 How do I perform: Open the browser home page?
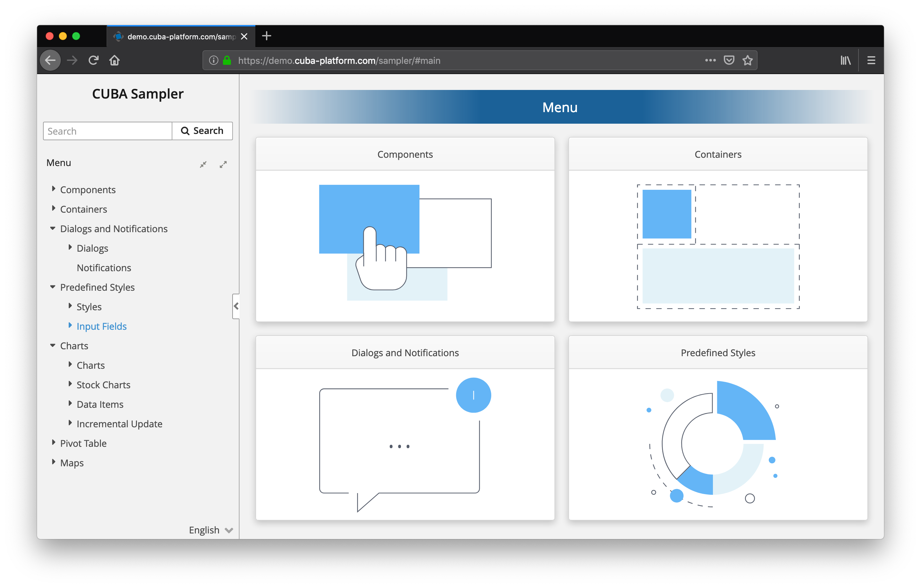[114, 61]
